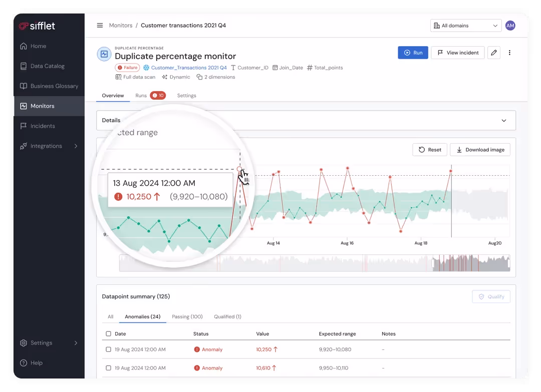Image resolution: width=541 pixels, height=392 pixels.
Task: Click the hash icon before Total_points
Action: (x=310, y=68)
